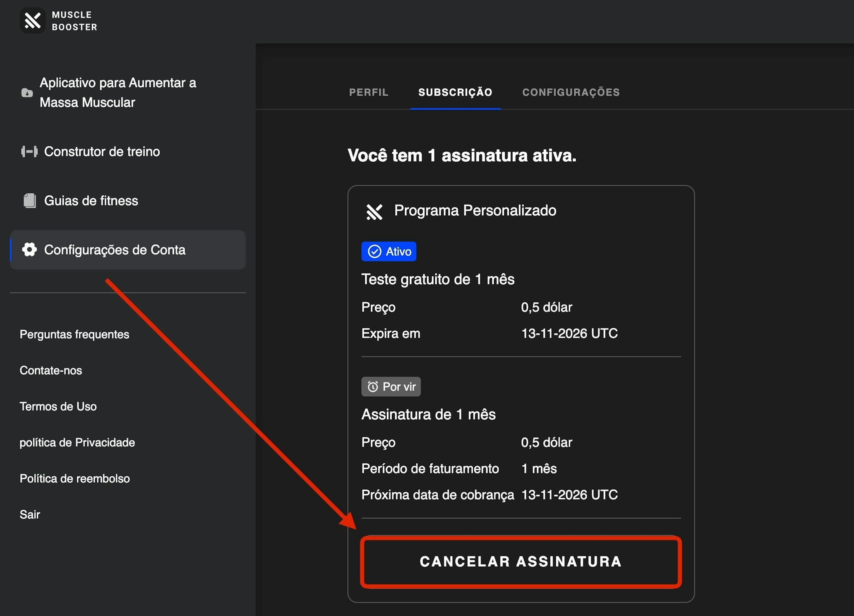Select the Subscrição tab
The width and height of the screenshot is (854, 616).
[455, 92]
